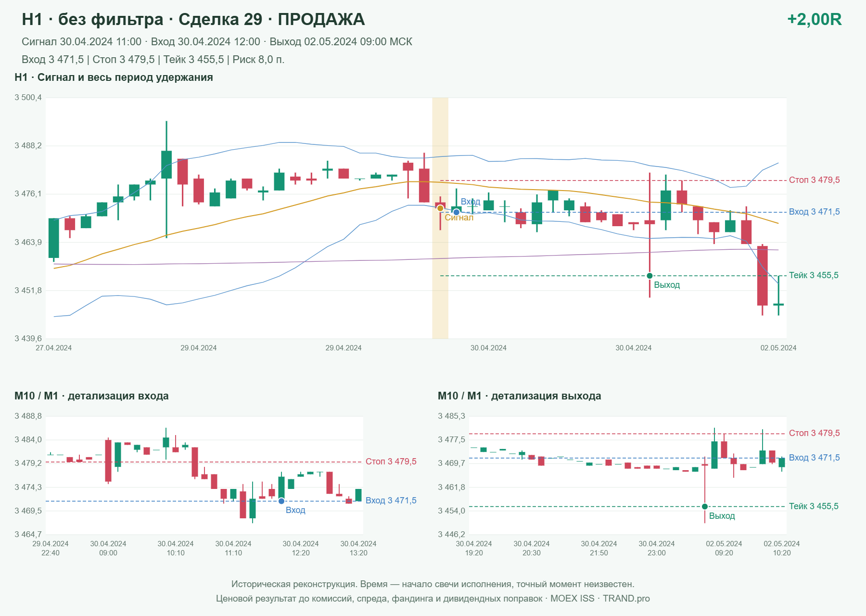This screenshot has height=616, width=866.
Task: Click the exit detail chart label 'Стоп 3 479,5'
Action: (x=814, y=433)
